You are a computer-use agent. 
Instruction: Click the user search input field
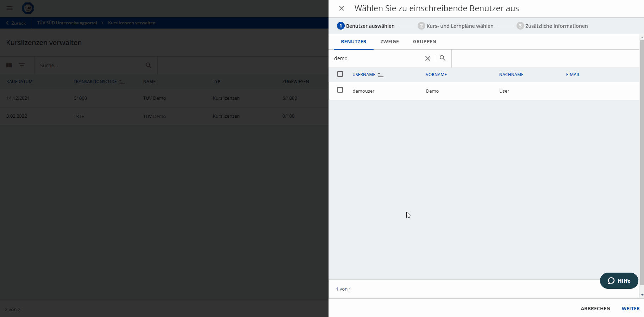pos(377,58)
